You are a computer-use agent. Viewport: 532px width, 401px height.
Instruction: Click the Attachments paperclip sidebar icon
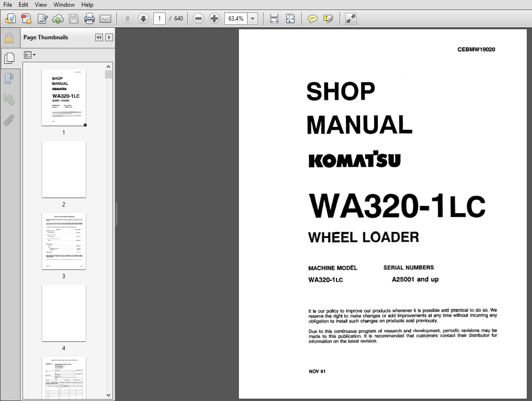pos(9,120)
